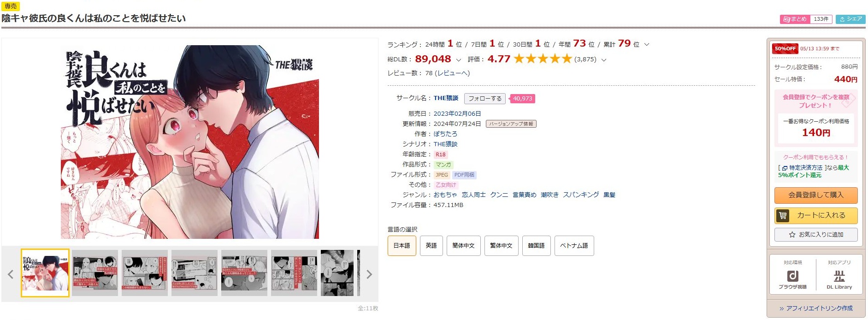Show next thumbnails with right arrow
This screenshot has height=320, width=868.
[x=369, y=274]
